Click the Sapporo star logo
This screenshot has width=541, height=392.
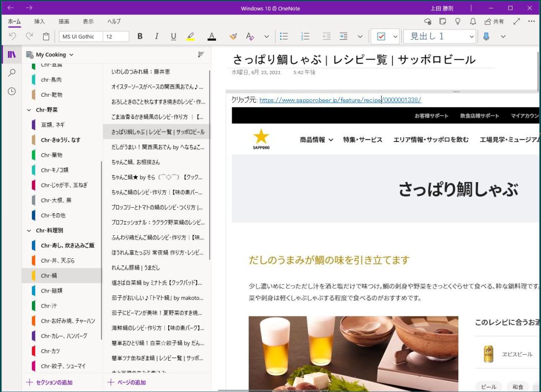pos(261,139)
